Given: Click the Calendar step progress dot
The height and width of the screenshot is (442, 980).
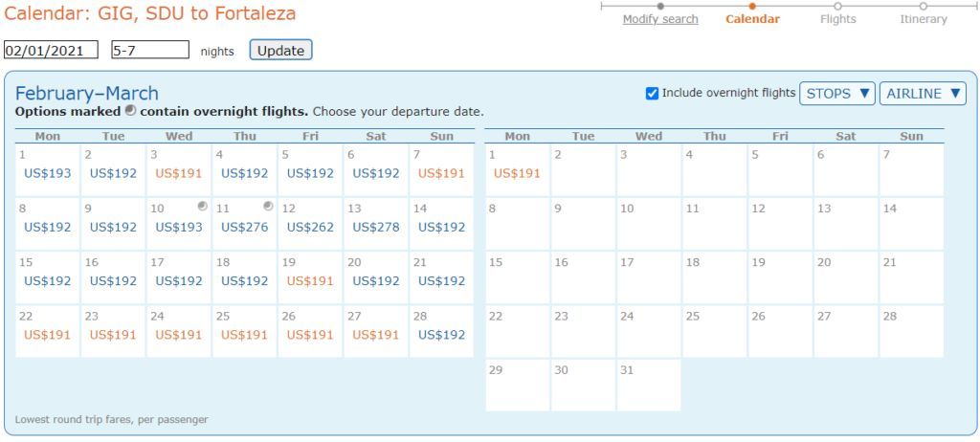Looking at the screenshot, I should coord(752,7).
